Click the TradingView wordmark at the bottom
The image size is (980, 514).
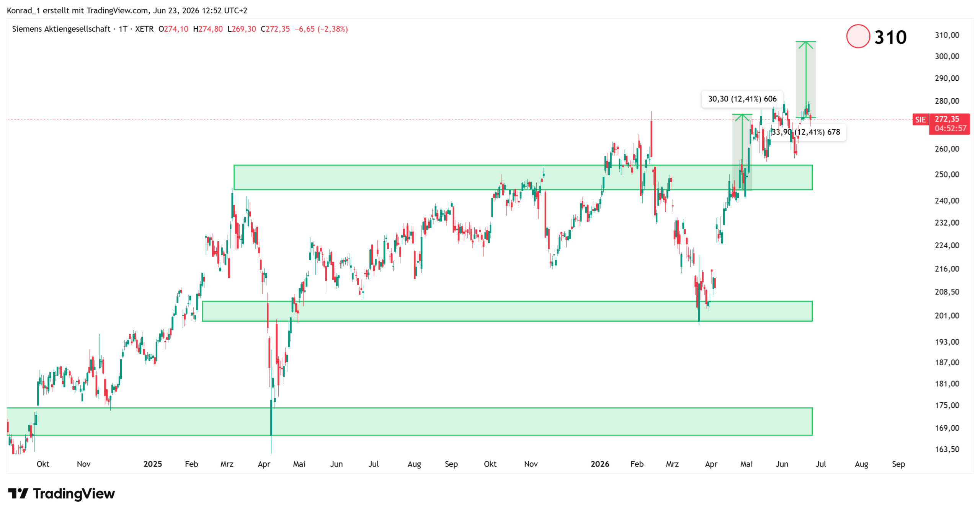74,494
